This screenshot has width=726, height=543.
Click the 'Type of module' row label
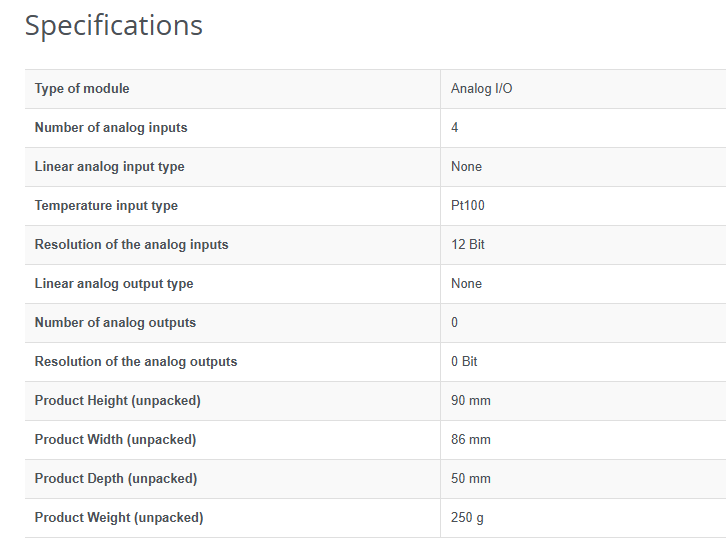82,89
